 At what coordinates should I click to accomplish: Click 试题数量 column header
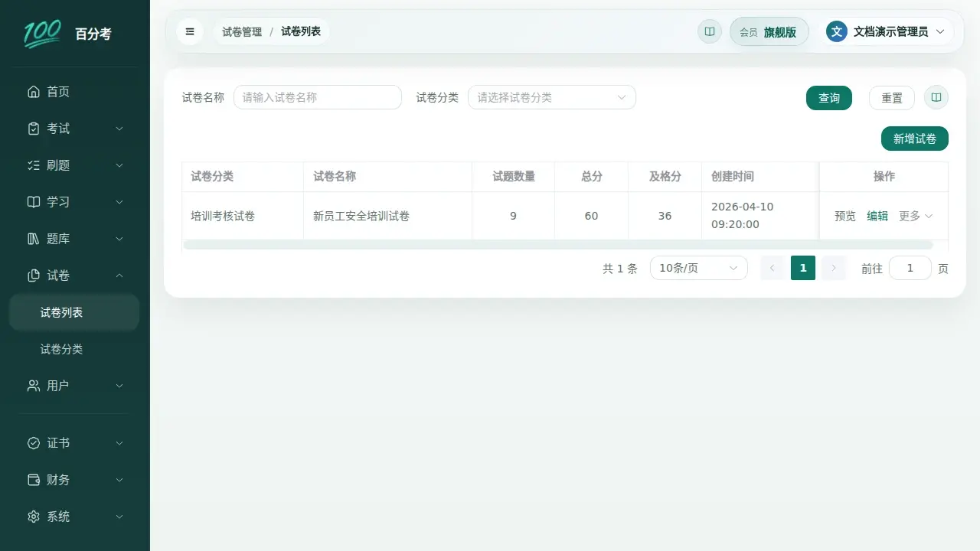coord(514,177)
